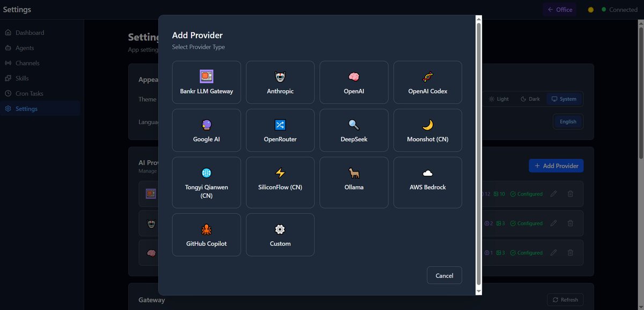
Task: Select the AWS Bedrock provider card
Action: 428,183
